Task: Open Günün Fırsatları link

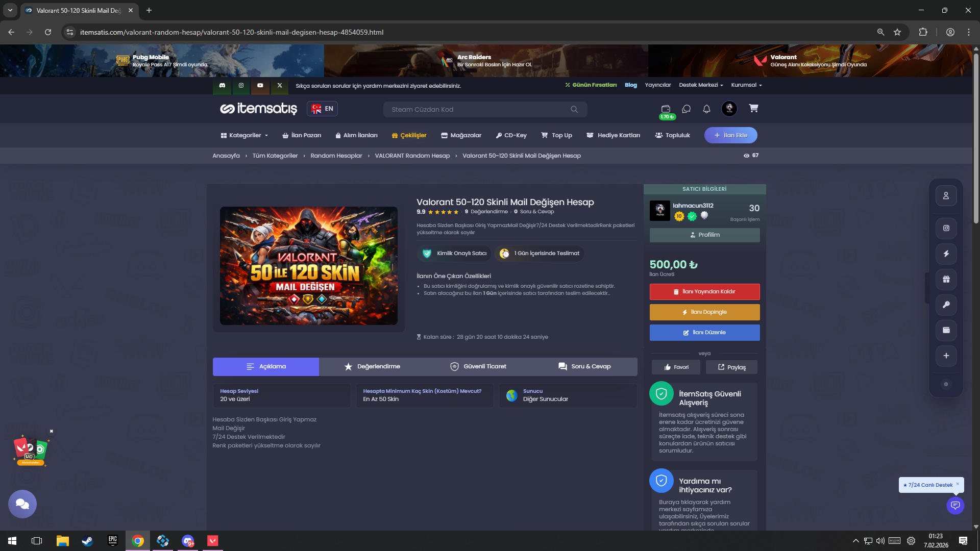Action: pos(591,85)
